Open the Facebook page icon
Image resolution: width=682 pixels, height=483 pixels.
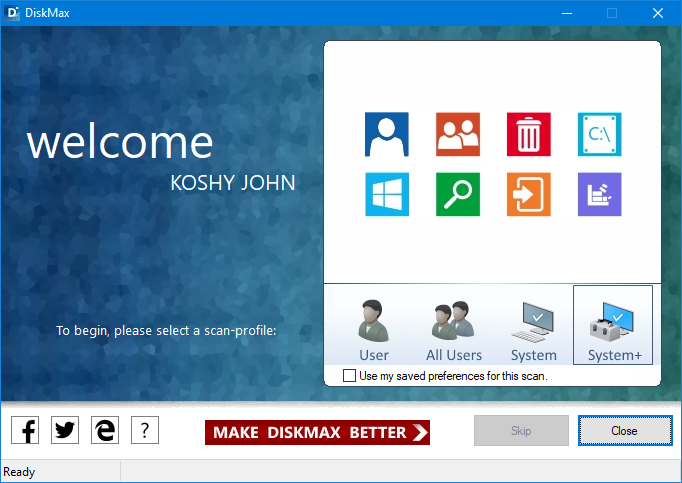coord(25,430)
